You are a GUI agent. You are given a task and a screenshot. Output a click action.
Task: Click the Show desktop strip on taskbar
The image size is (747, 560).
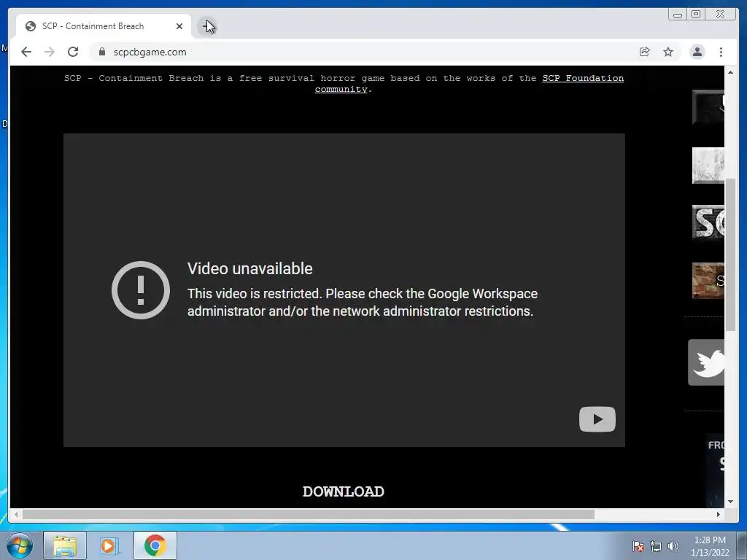742,545
